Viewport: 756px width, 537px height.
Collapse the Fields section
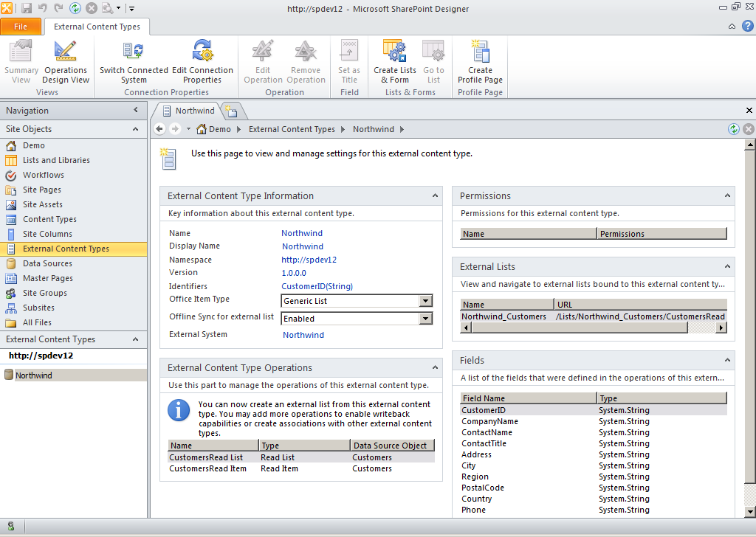click(x=727, y=360)
